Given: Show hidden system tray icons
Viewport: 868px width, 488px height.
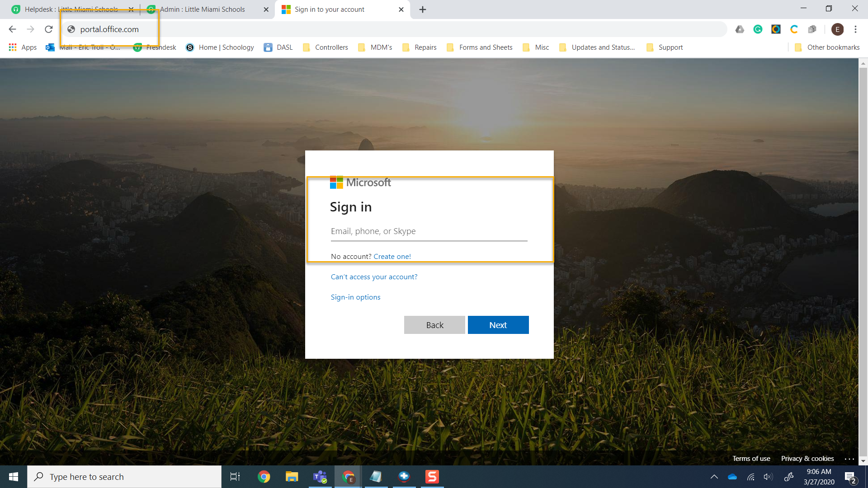Looking at the screenshot, I should 714,477.
